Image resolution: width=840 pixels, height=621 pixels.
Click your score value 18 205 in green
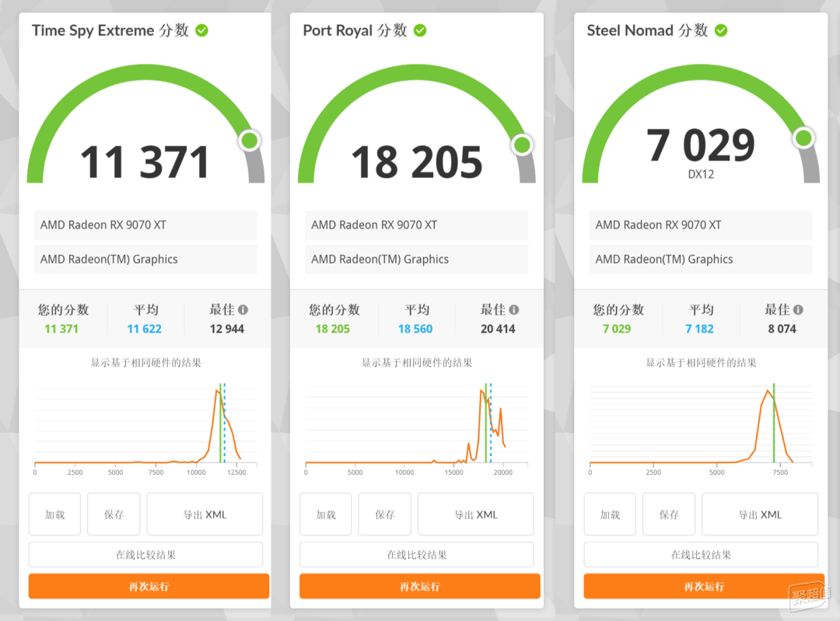tap(332, 329)
